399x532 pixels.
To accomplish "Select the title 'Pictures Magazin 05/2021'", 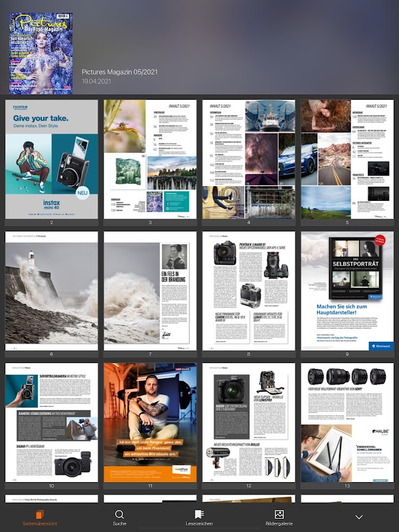I will point(120,72).
